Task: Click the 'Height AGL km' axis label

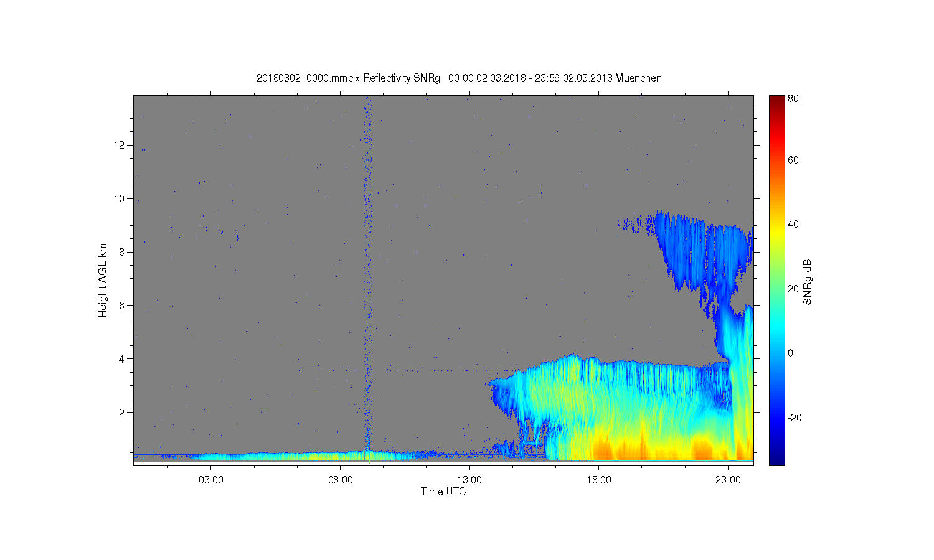Action: point(103,280)
